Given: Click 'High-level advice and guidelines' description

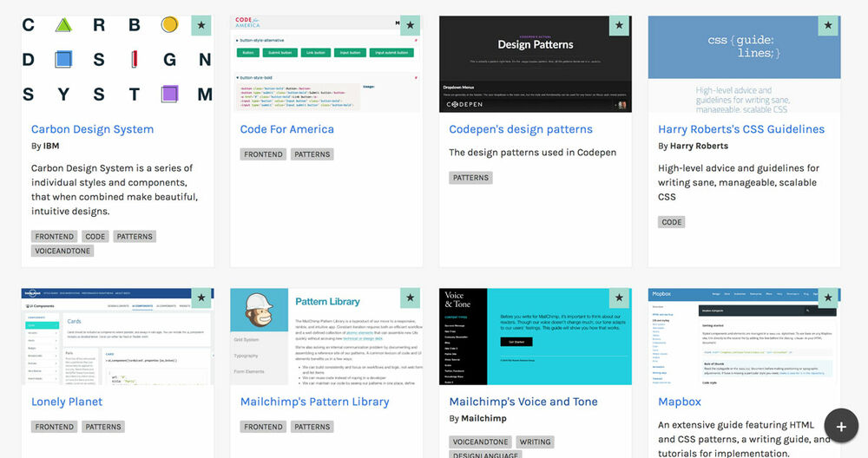Looking at the screenshot, I should (739, 182).
